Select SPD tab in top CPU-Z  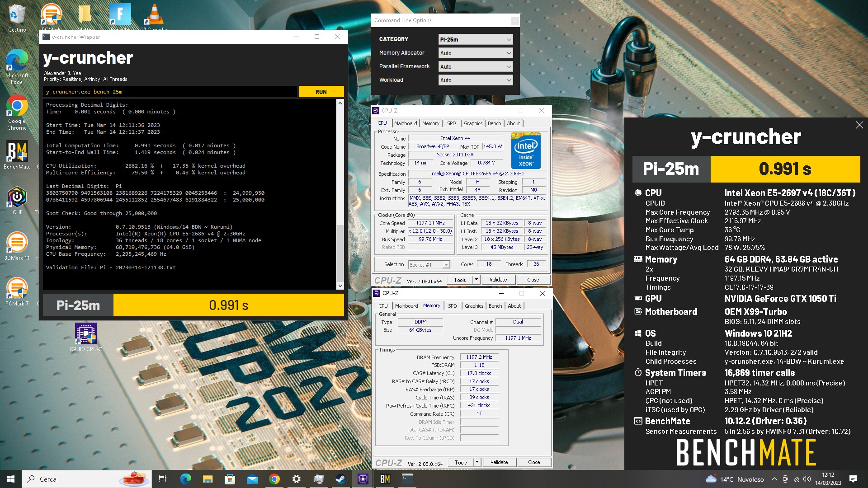[x=451, y=123]
